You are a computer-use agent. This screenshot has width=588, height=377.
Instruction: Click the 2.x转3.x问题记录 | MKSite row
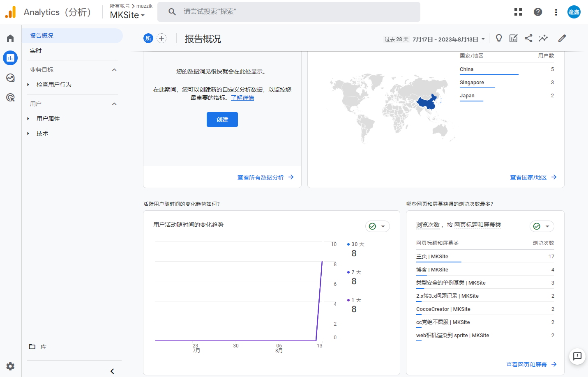[485, 296]
